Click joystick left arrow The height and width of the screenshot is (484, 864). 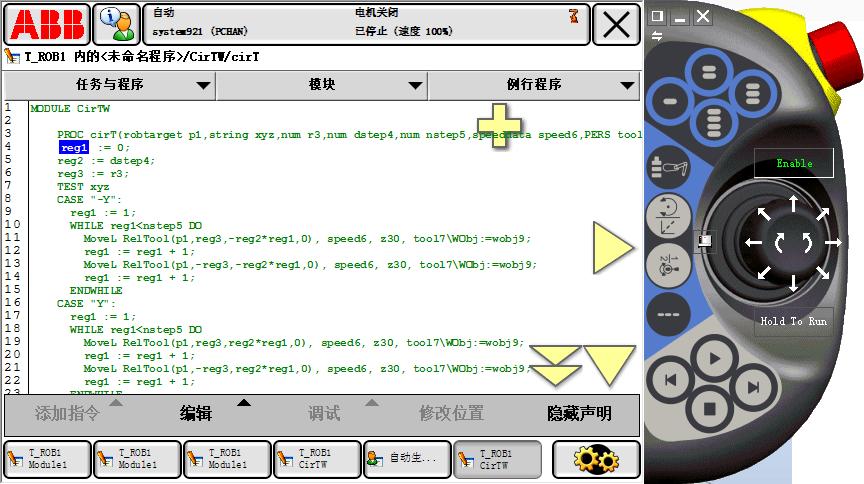(753, 243)
